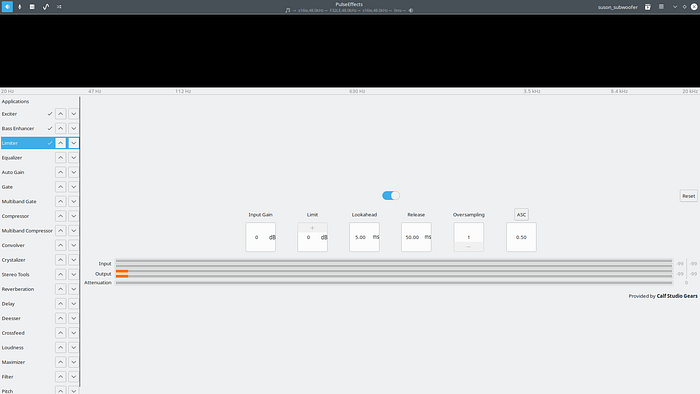Click the Oversampling value field

point(468,237)
